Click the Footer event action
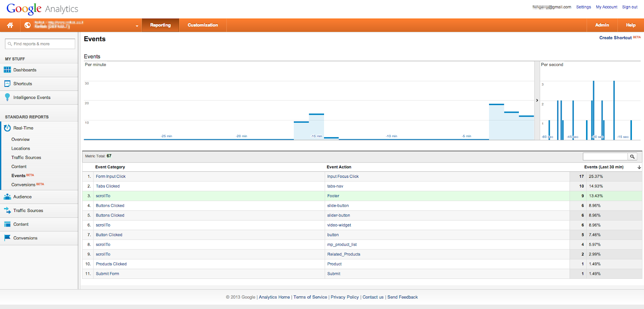Screen dimensions: 644x309 (333, 196)
